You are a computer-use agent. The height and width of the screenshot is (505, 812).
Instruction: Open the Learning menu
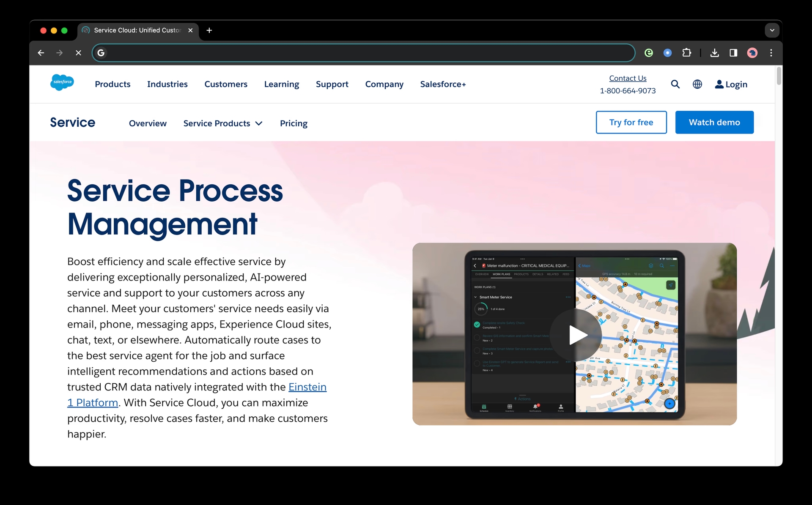pos(282,84)
